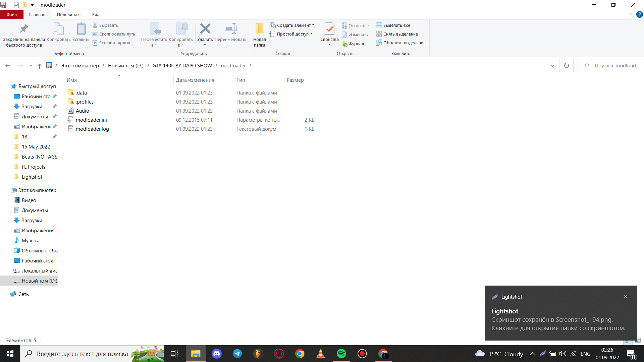Click the Изменить ribbon button
644x362 pixels.
point(355,35)
